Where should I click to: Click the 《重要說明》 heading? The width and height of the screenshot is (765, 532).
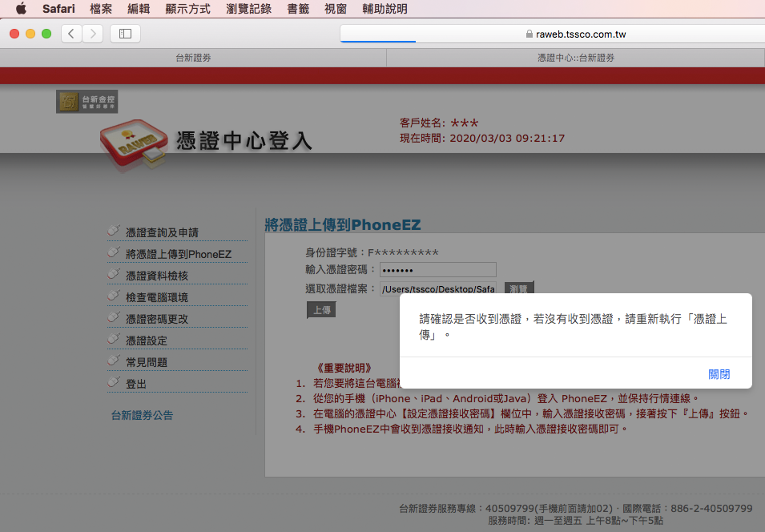click(x=344, y=368)
